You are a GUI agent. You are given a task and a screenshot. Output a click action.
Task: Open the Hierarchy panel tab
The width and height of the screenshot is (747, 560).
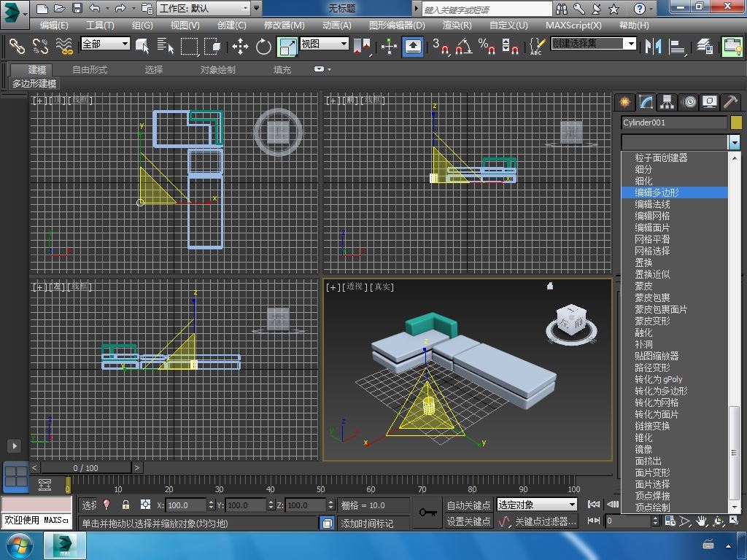point(667,102)
